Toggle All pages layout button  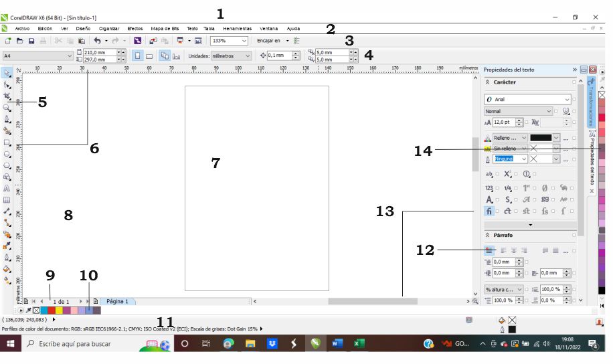pyautogui.click(x=165, y=56)
